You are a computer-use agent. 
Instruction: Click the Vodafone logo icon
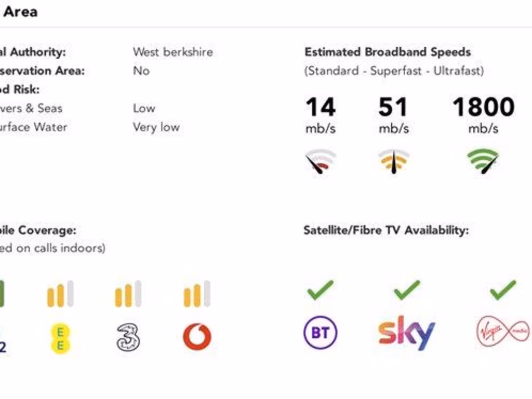point(197,337)
